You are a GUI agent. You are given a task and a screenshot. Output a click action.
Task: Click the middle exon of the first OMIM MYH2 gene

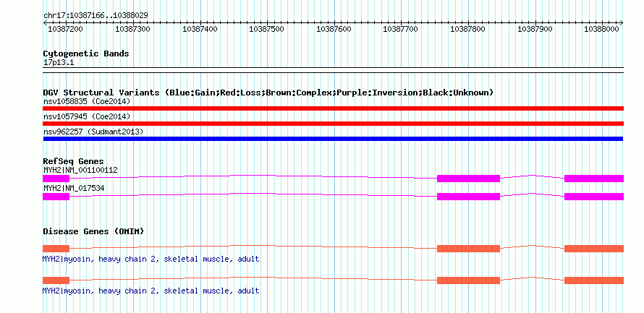pyautogui.click(x=469, y=249)
